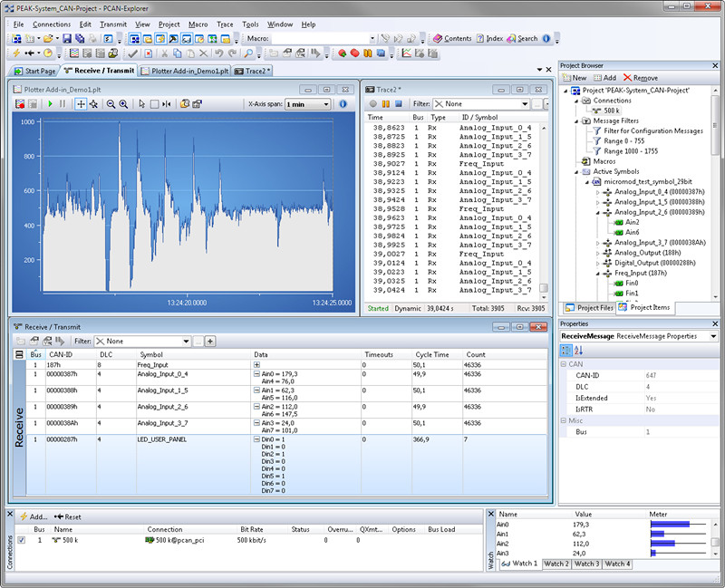Click the Trace2 vertical scrollbar thumb
Screen dimensions: 725x588
543,289
